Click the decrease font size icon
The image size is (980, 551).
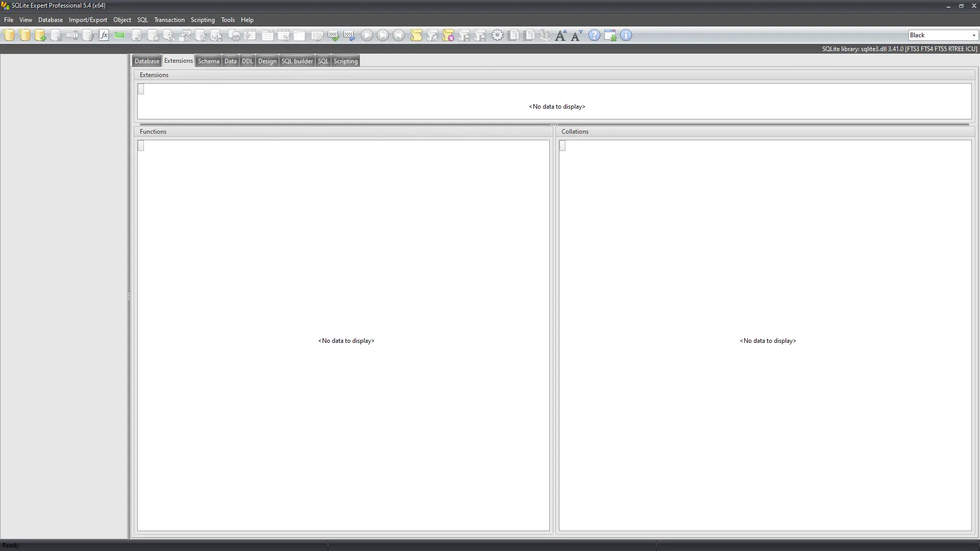click(x=577, y=35)
